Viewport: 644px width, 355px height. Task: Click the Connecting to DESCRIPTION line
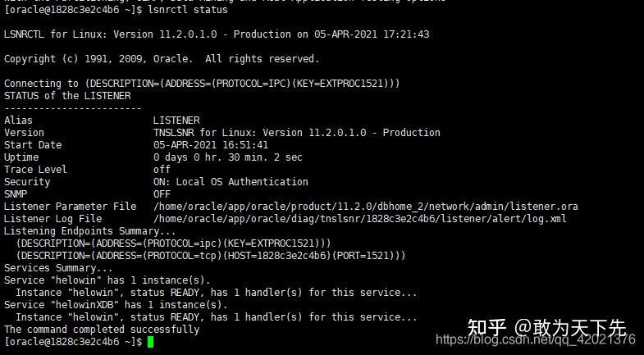pos(202,84)
